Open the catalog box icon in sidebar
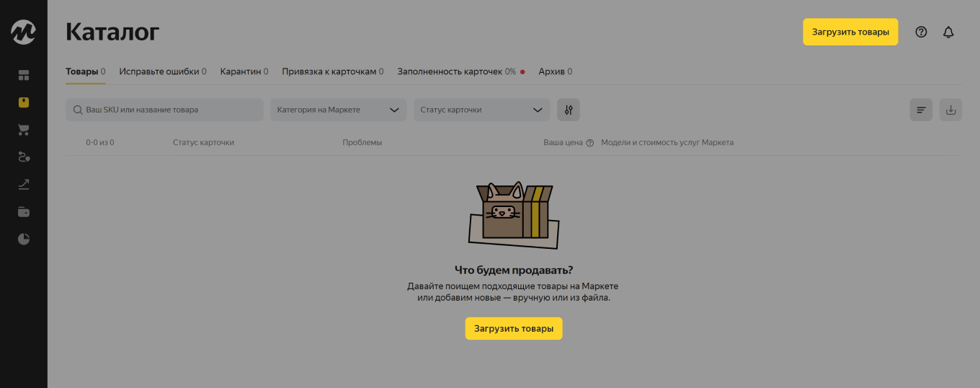This screenshot has width=980, height=388. coord(24,102)
